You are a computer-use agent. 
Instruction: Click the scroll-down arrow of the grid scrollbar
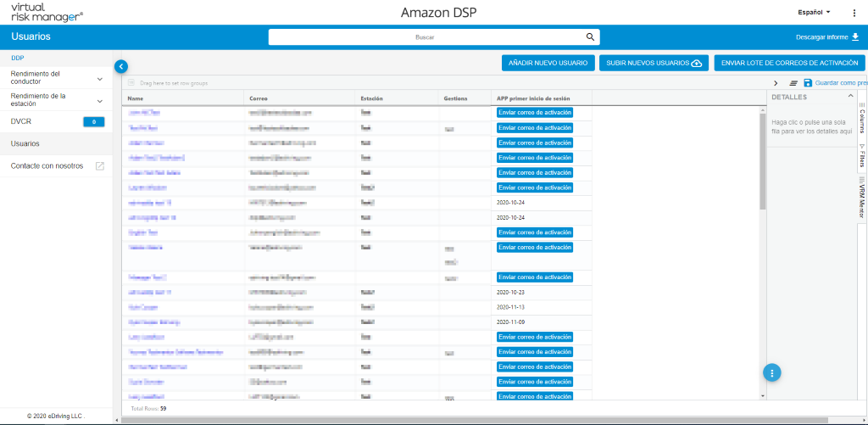764,396
